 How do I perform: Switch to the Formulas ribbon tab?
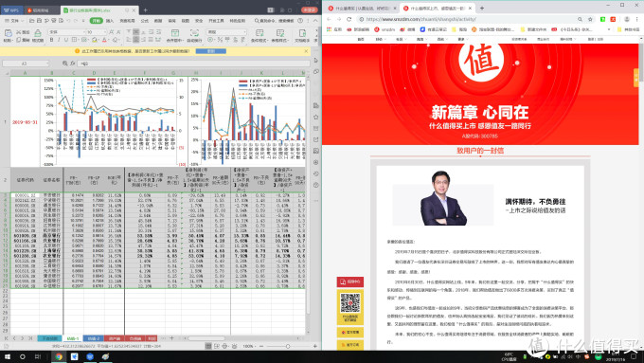[x=144, y=21]
